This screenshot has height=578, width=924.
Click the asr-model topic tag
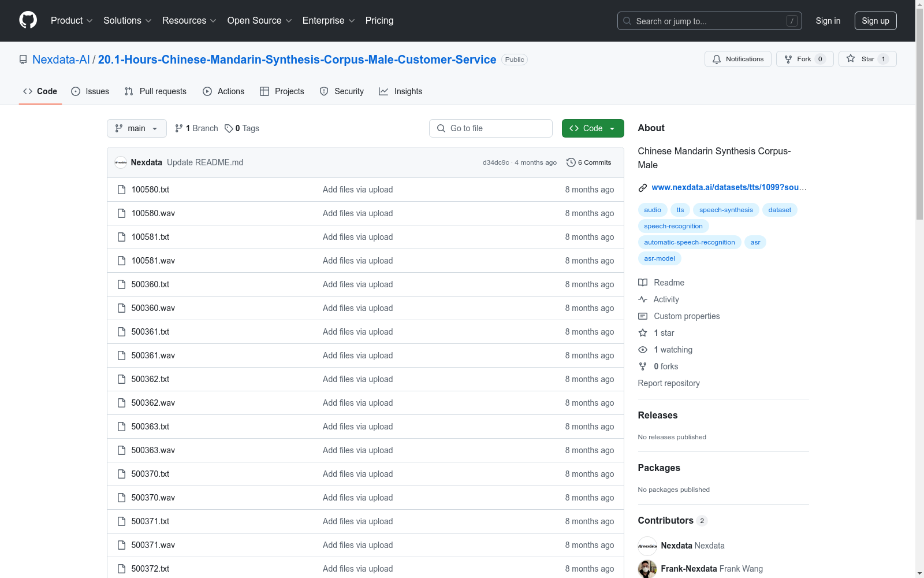pos(660,258)
